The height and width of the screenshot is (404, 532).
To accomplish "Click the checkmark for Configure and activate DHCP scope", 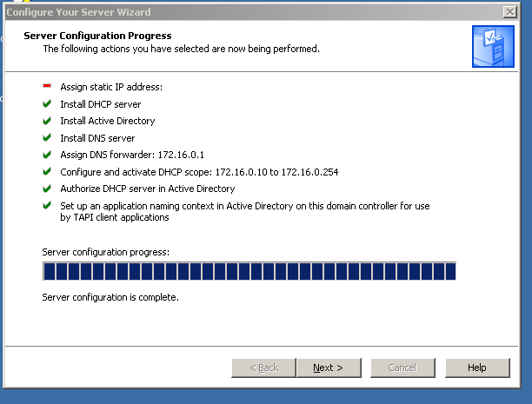I will 47,172.
